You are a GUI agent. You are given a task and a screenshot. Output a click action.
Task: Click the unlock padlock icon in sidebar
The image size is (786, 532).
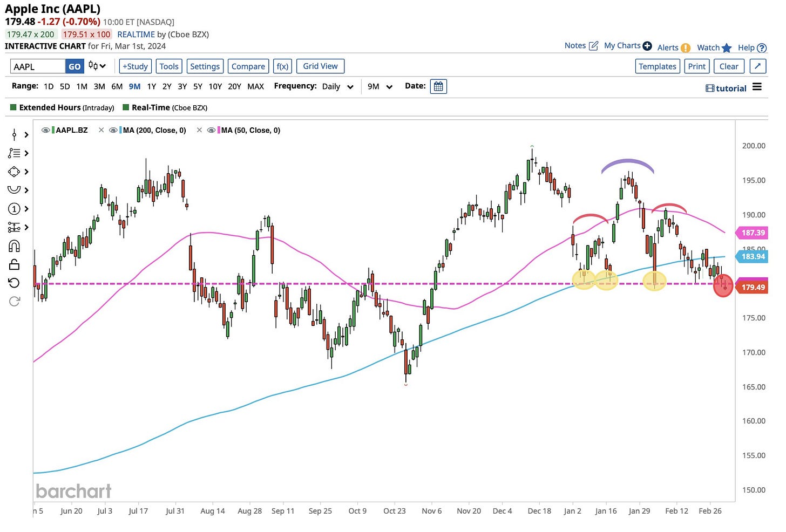(14, 264)
